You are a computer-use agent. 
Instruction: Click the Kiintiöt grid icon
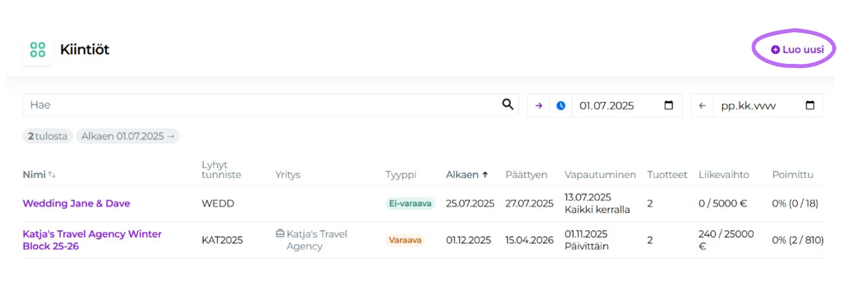(37, 50)
